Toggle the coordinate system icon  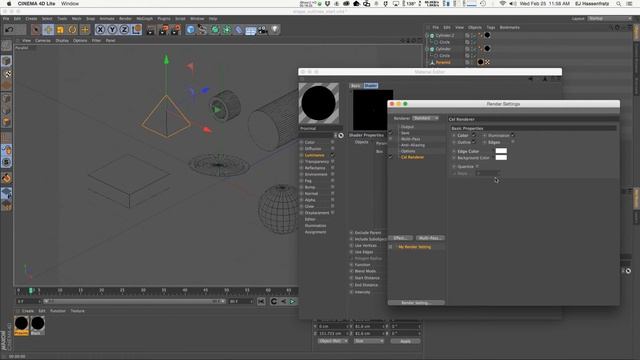[136, 29]
